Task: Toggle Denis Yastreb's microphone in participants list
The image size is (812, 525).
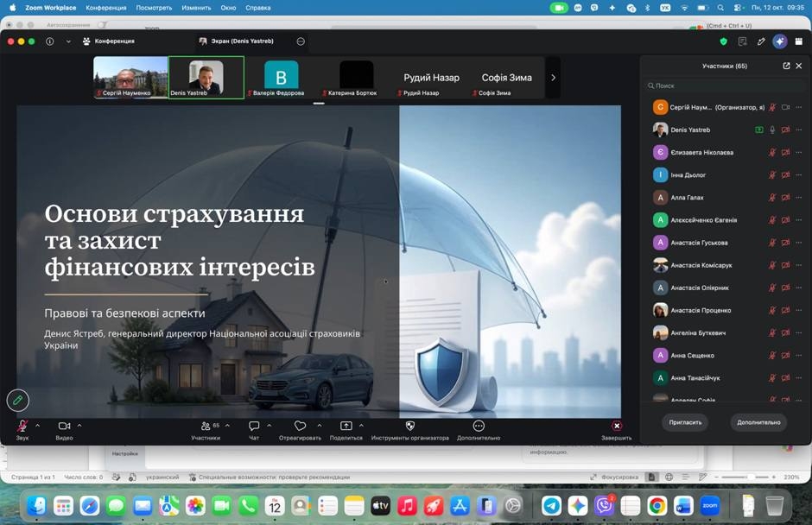Action: coord(772,130)
